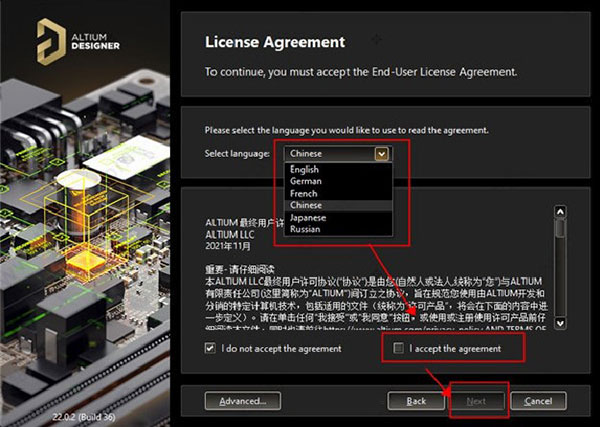The height and width of the screenshot is (427, 600).
Task: Click the Next button
Action: click(476, 401)
